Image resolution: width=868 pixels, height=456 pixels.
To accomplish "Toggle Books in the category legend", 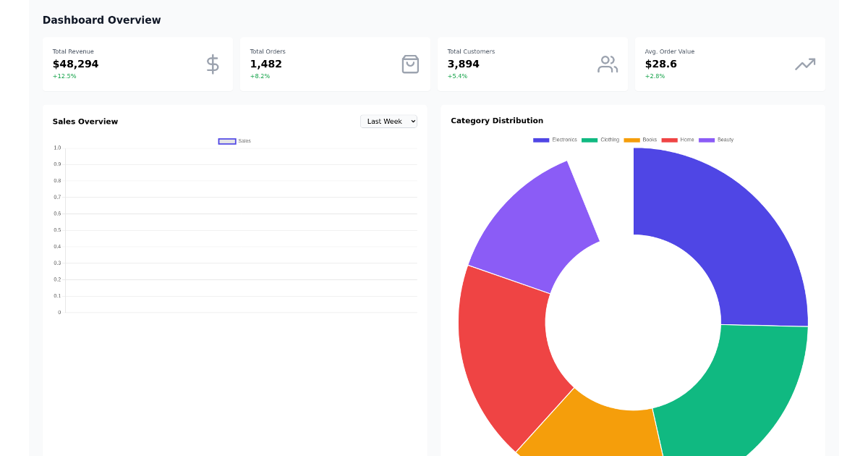I will 648,139.
